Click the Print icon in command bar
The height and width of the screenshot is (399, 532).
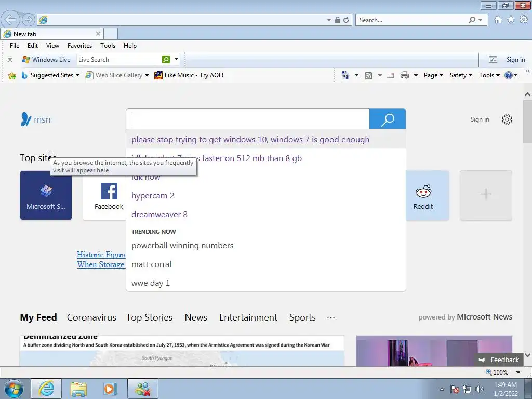coord(404,75)
